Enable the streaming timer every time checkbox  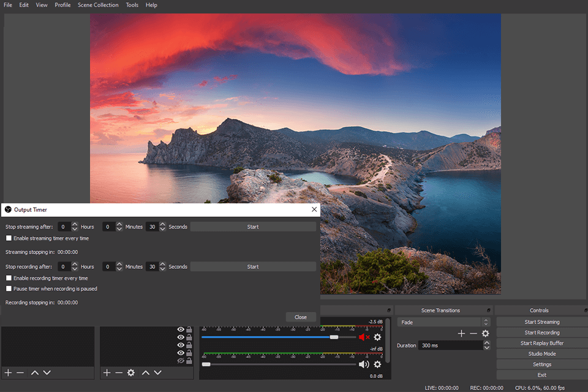pos(10,238)
